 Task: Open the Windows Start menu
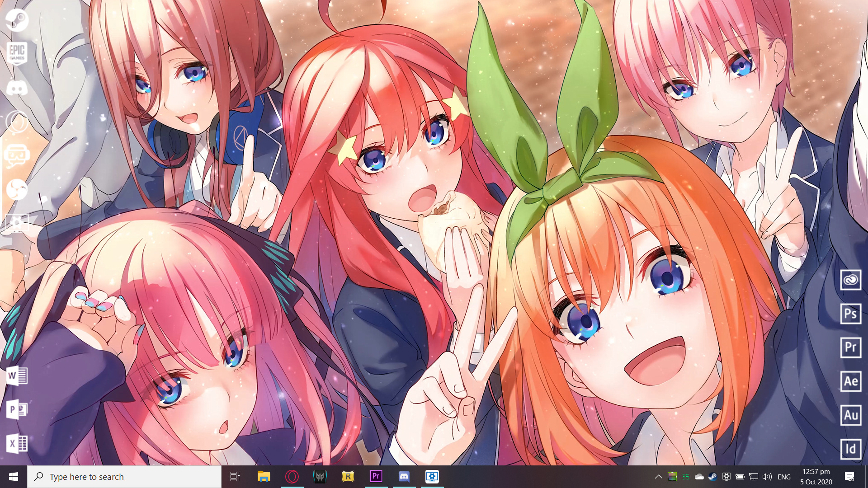click(x=14, y=477)
